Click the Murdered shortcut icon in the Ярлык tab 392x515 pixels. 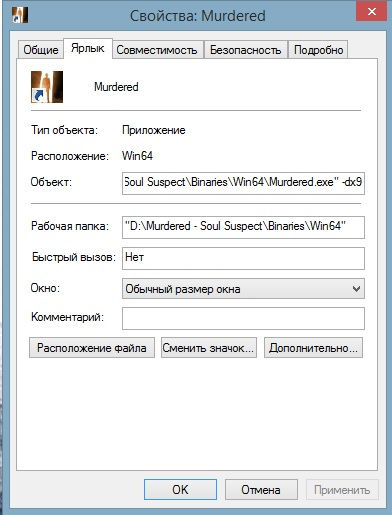coord(47,87)
